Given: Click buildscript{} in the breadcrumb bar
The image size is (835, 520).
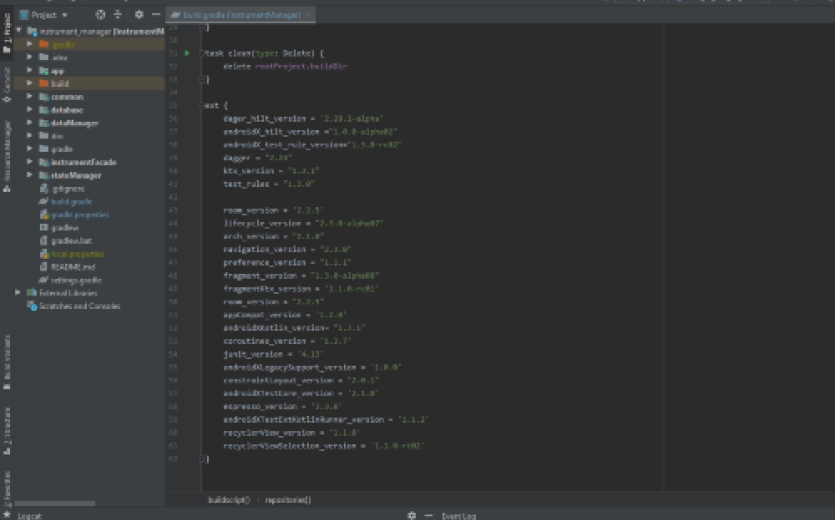Looking at the screenshot, I should pyautogui.click(x=229, y=499).
